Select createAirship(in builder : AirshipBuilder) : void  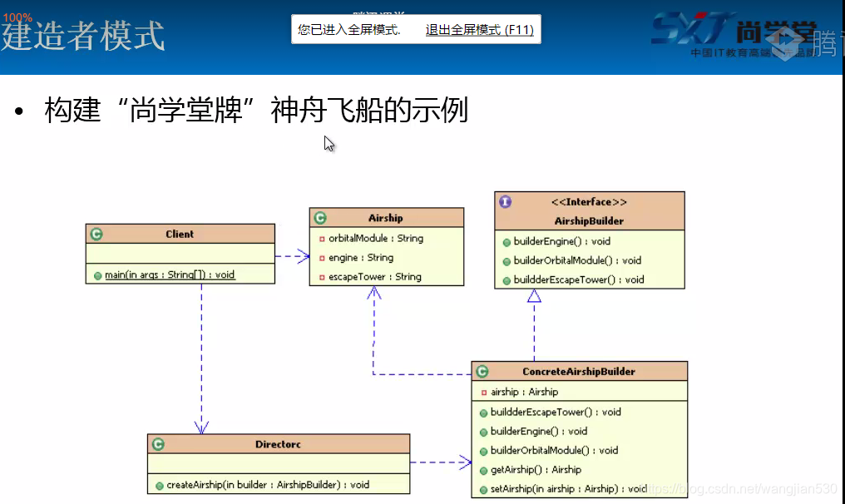pyautogui.click(x=268, y=485)
